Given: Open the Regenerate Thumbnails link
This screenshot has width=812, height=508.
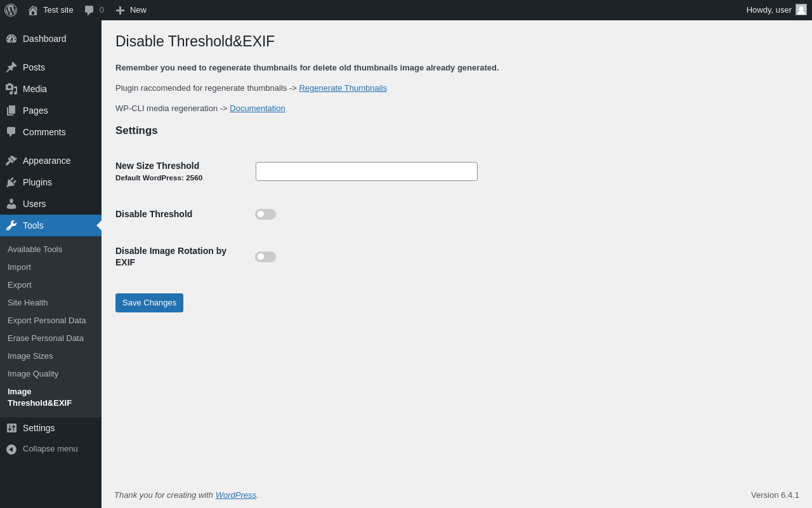Looking at the screenshot, I should click(343, 88).
